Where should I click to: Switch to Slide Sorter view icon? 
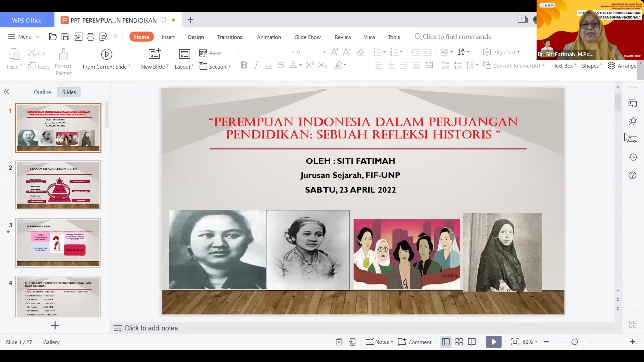459,342
